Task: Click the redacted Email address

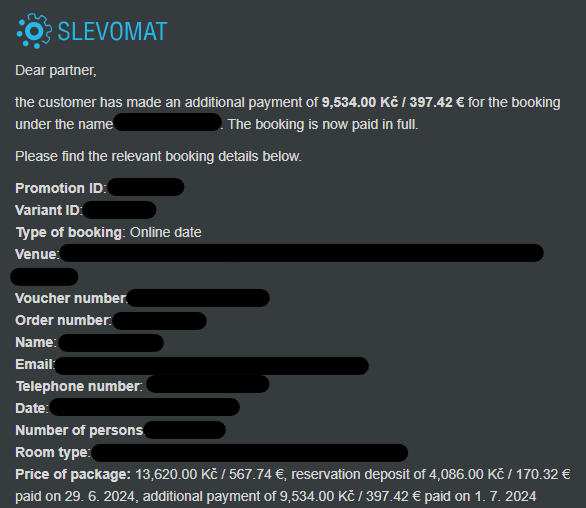Action: coord(211,366)
